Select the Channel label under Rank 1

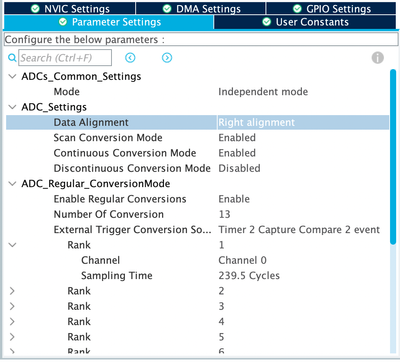pyautogui.click(x=100, y=261)
